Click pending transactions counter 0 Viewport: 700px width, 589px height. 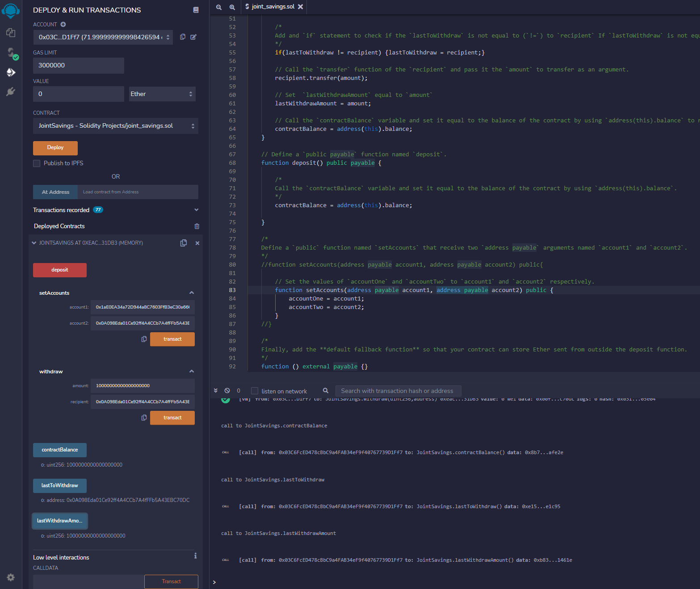click(x=239, y=391)
